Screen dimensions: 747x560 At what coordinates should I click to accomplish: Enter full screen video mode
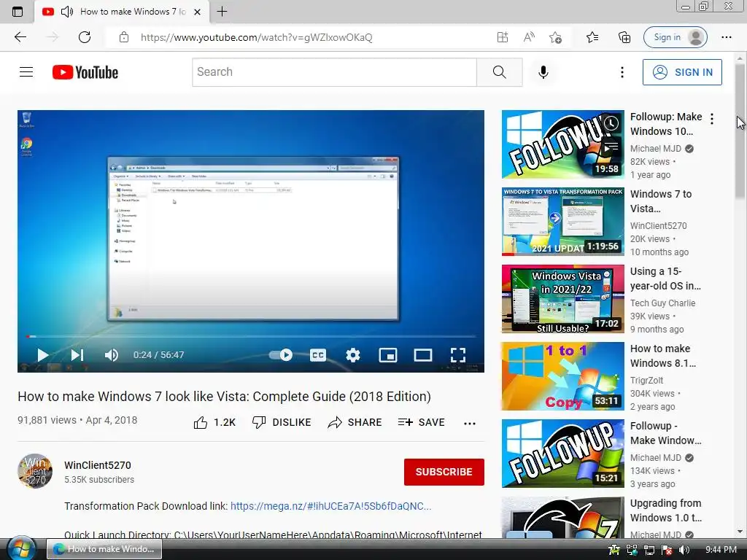(x=458, y=355)
